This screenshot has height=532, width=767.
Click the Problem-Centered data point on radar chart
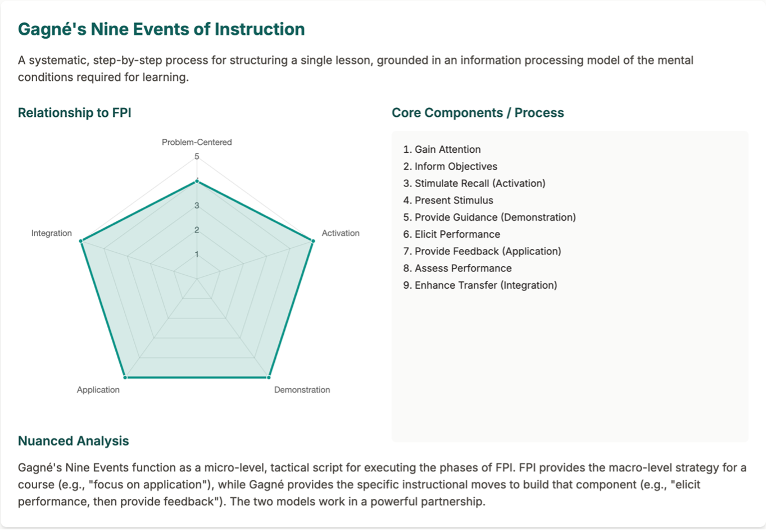tap(197, 181)
